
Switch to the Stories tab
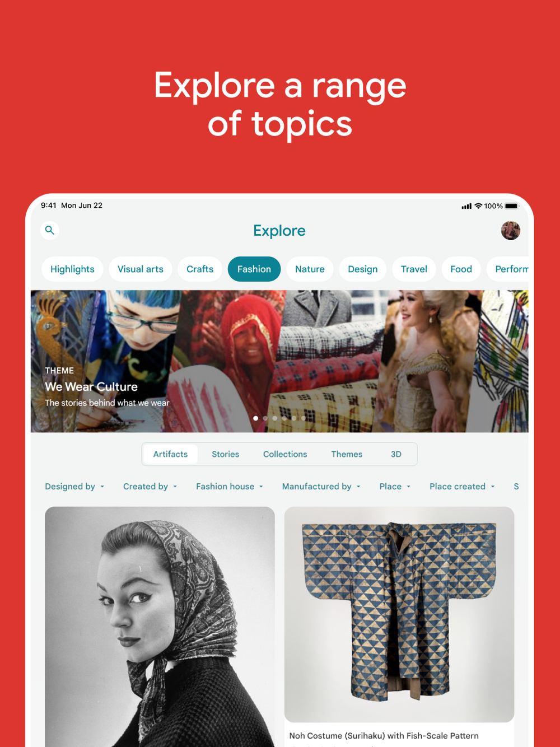click(x=225, y=454)
